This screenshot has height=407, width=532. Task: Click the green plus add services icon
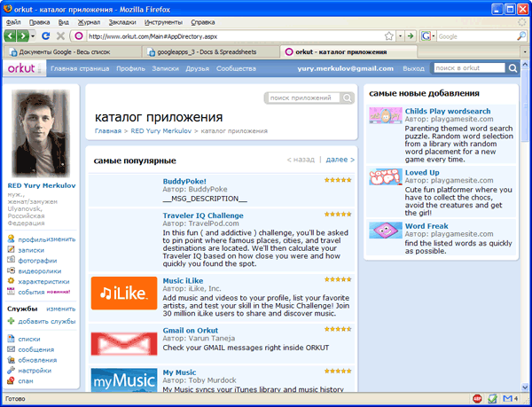click(x=12, y=321)
